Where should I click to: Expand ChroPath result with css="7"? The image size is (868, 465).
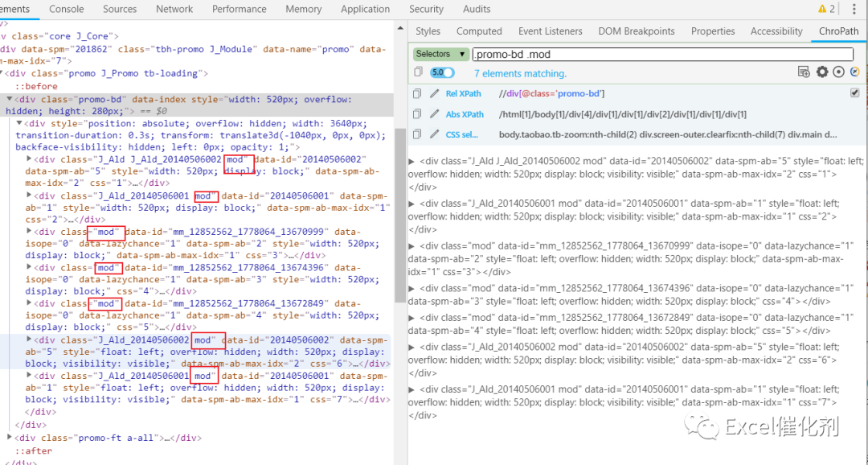[x=411, y=389]
